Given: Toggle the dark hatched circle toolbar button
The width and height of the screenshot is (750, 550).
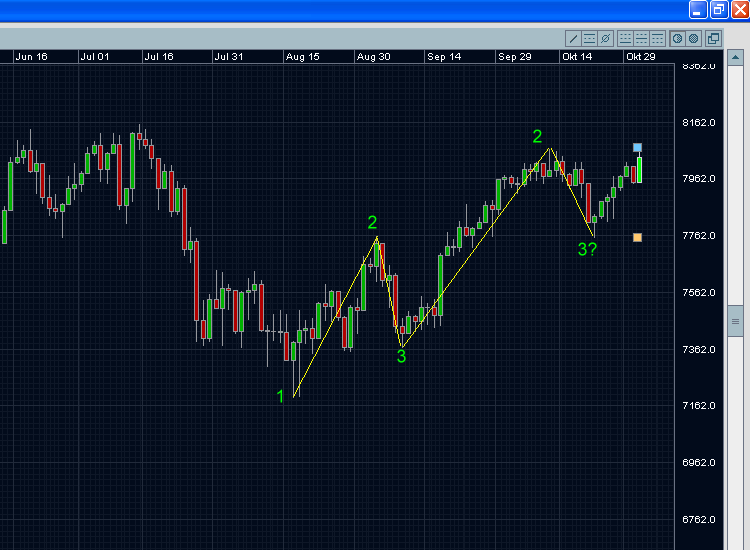Looking at the screenshot, I should [692, 39].
